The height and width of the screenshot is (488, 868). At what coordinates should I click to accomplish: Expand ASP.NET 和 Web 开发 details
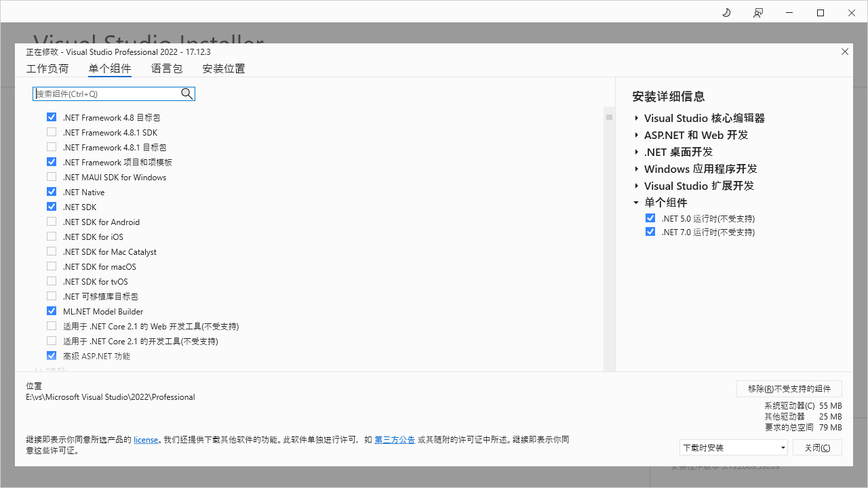click(x=637, y=135)
